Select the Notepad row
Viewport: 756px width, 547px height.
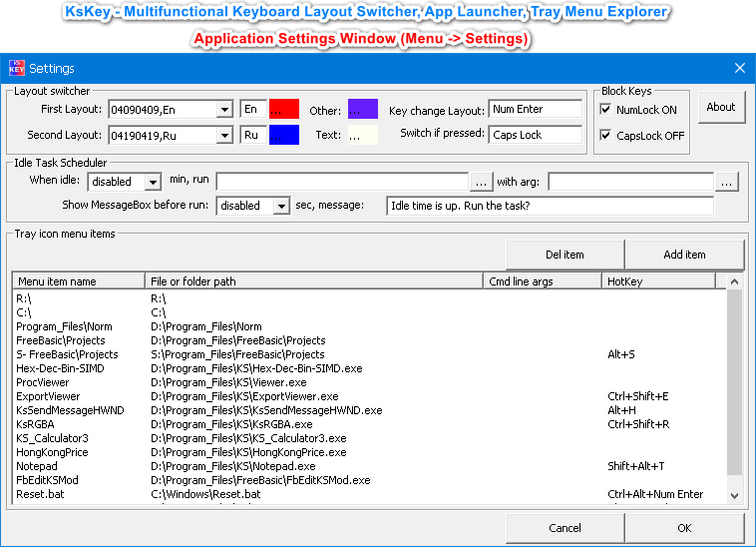pyautogui.click(x=369, y=467)
